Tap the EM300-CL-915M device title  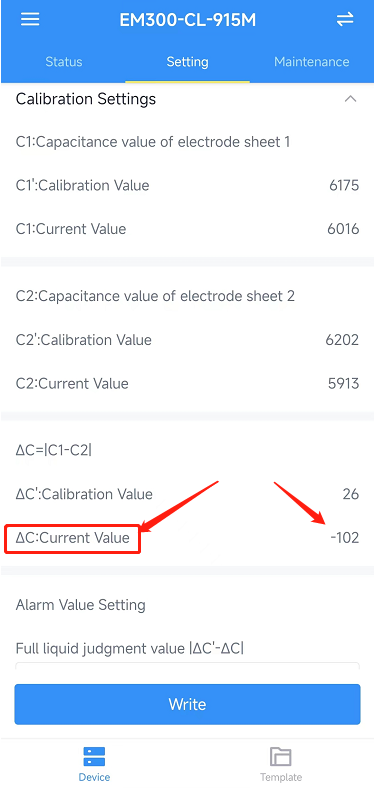188,20
